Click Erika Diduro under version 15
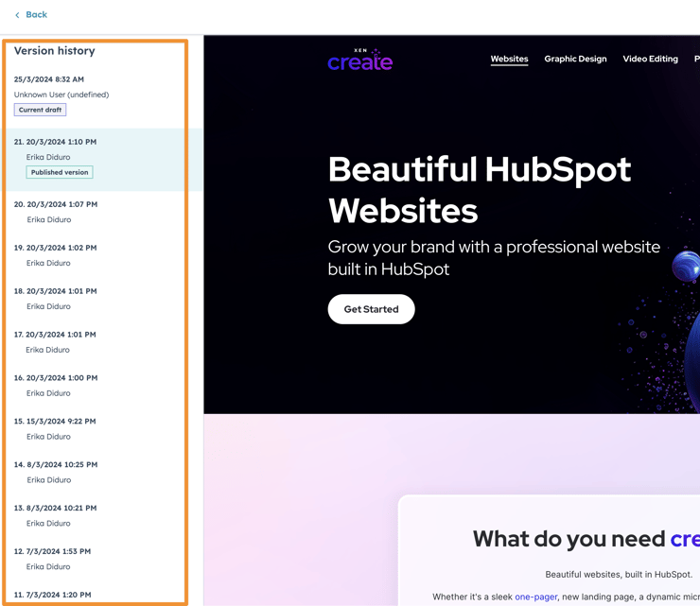 click(48, 437)
